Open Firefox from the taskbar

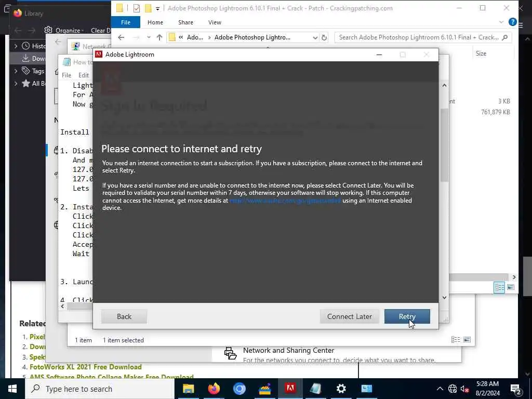214,389
